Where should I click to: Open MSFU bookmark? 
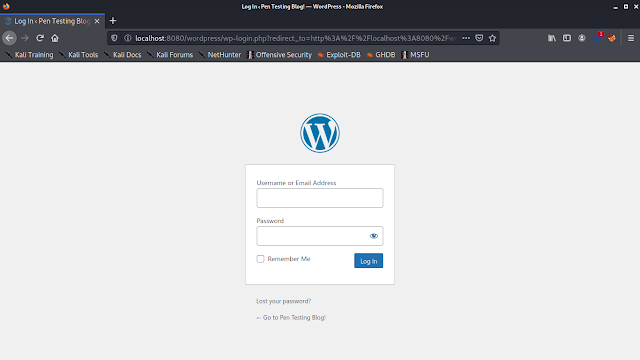coord(415,55)
